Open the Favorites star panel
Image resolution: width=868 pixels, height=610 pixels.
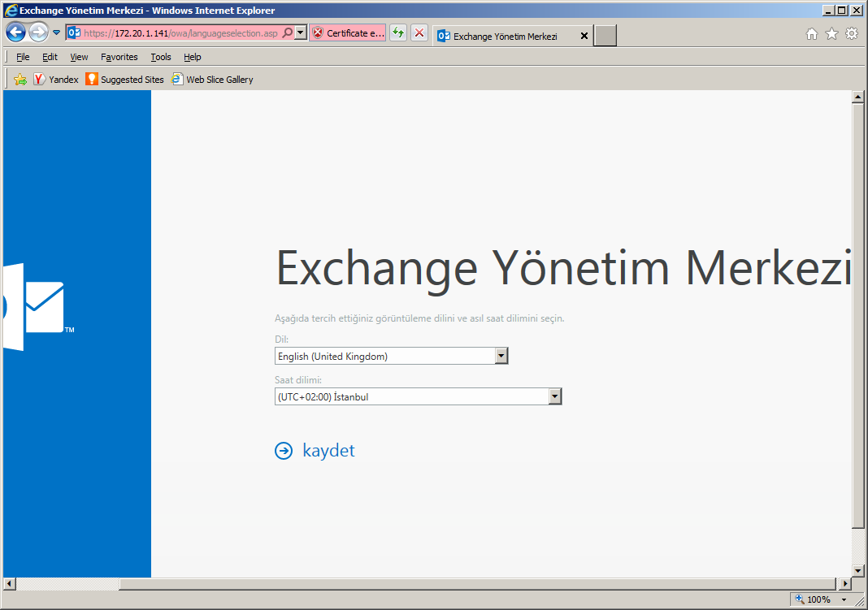(x=831, y=34)
